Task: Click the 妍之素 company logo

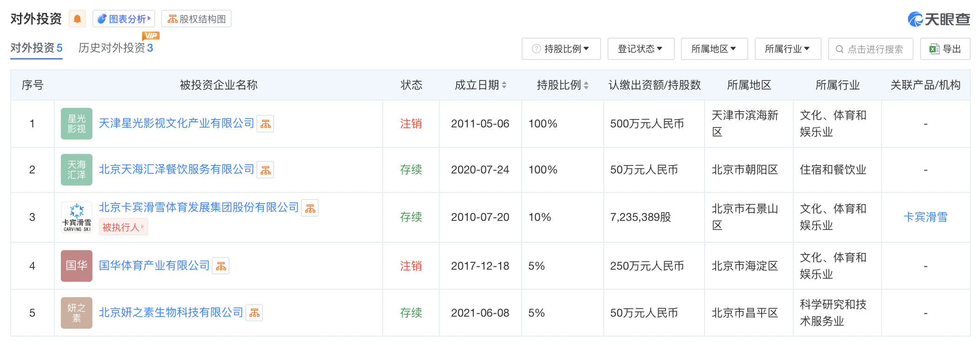Action: (x=77, y=313)
